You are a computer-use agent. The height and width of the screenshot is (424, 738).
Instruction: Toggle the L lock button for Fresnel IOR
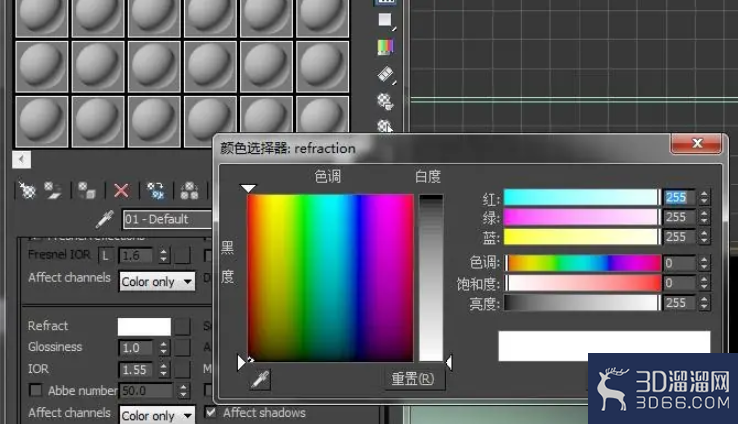105,256
